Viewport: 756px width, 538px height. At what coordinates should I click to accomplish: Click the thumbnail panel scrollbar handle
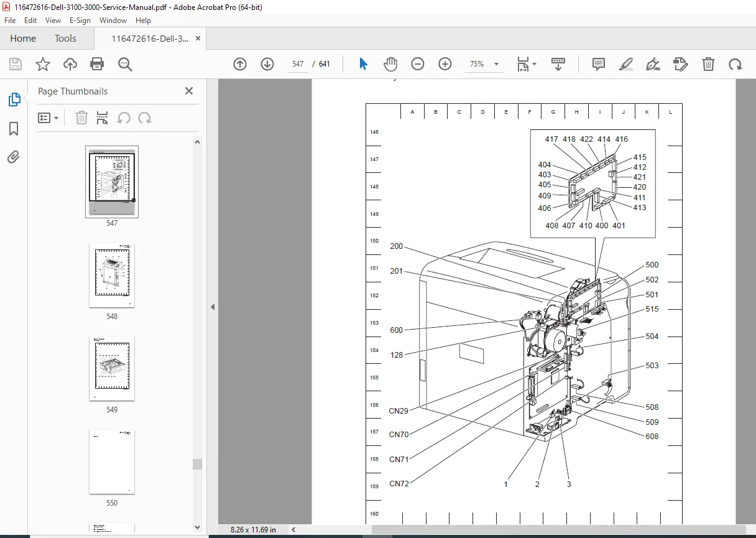click(x=198, y=464)
